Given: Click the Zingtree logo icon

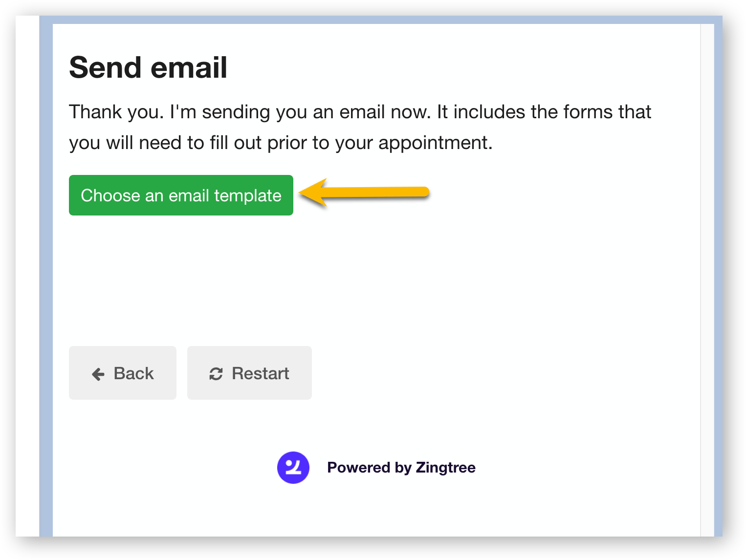Looking at the screenshot, I should 293,468.
